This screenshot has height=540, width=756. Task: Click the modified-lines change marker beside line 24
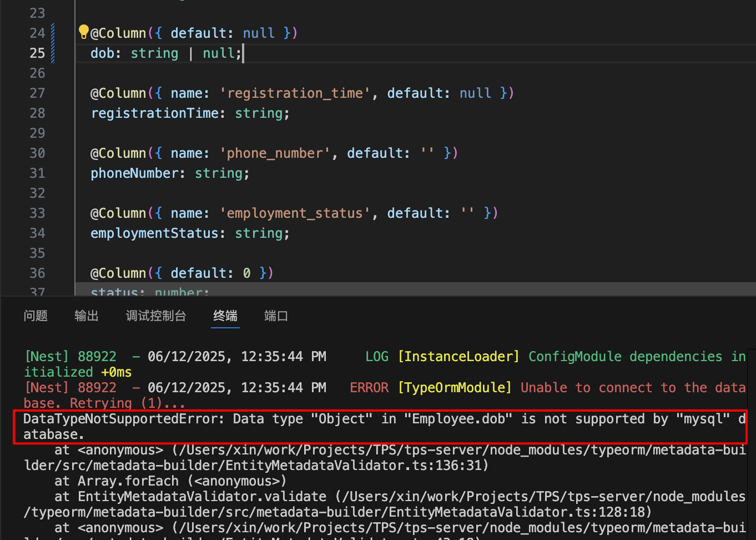(x=53, y=33)
